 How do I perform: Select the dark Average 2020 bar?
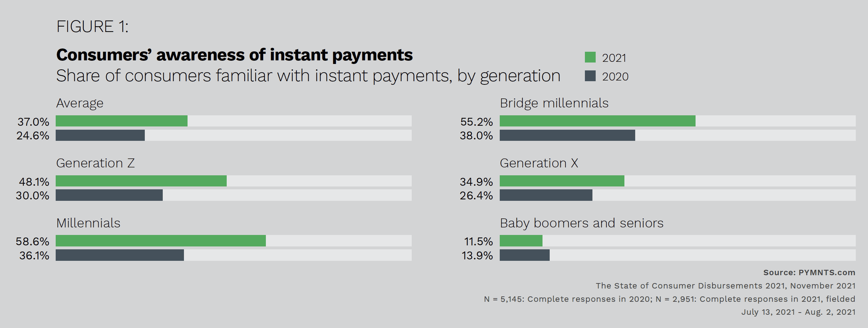coord(100,135)
